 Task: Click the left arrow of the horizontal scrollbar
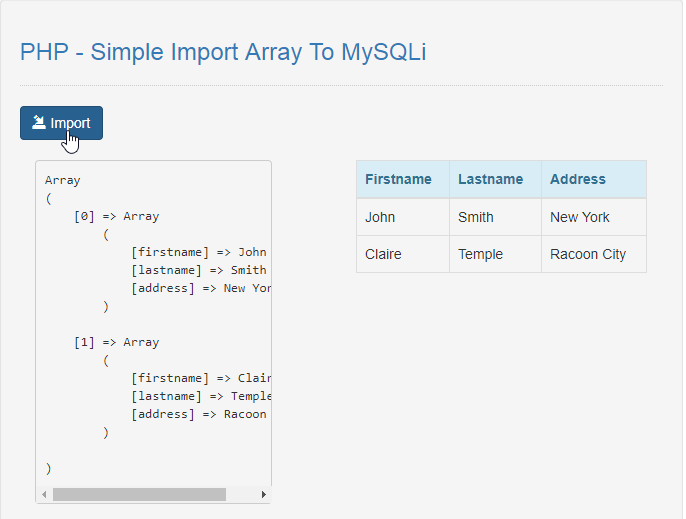point(44,494)
